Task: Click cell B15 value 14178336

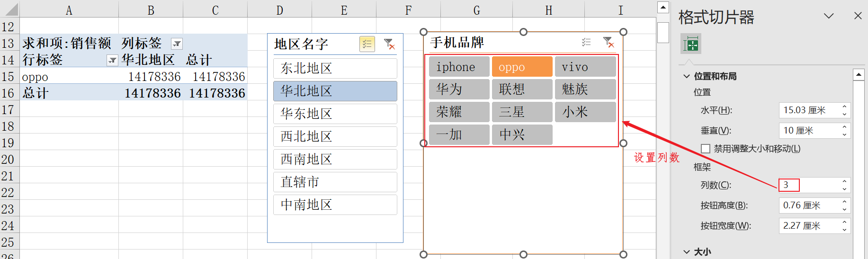Action: (x=151, y=77)
